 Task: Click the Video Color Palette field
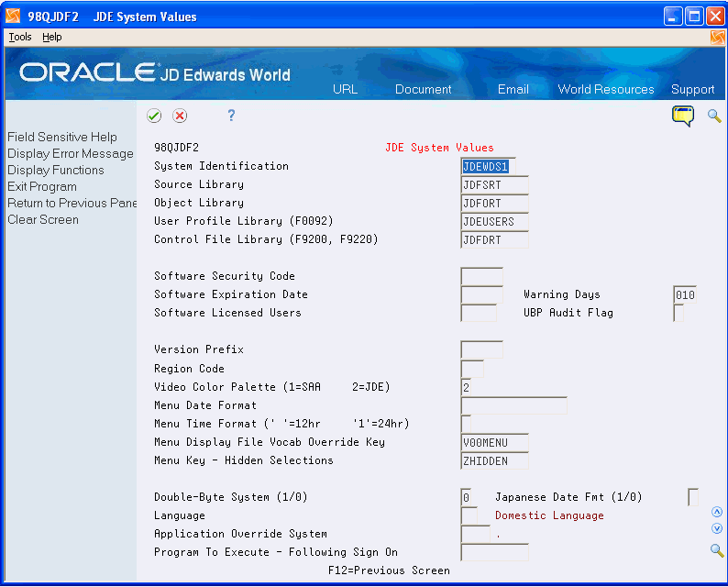(x=466, y=387)
